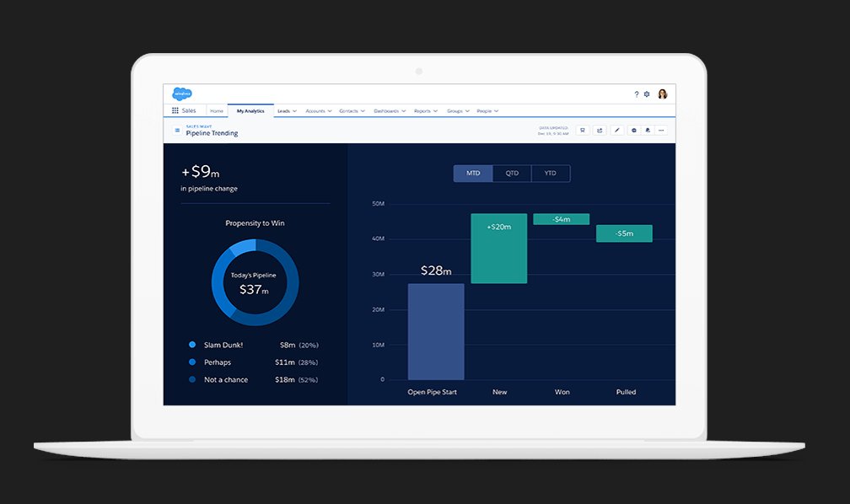This screenshot has width=850, height=504.
Task: Open the share/export icon on toolbar
Action: pyautogui.click(x=600, y=130)
